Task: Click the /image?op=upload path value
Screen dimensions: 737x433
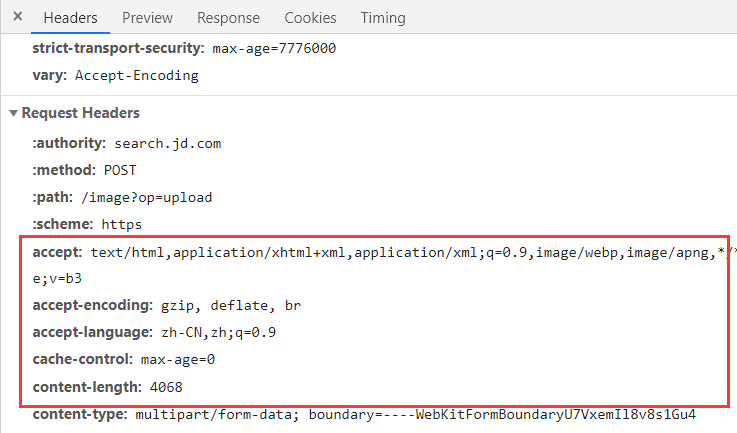Action: [x=146, y=197]
